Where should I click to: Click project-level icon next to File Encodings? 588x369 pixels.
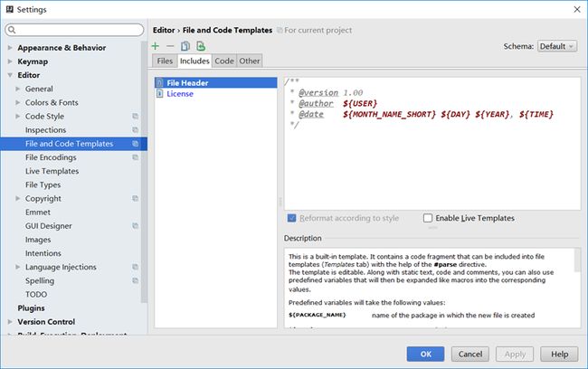(x=136, y=157)
